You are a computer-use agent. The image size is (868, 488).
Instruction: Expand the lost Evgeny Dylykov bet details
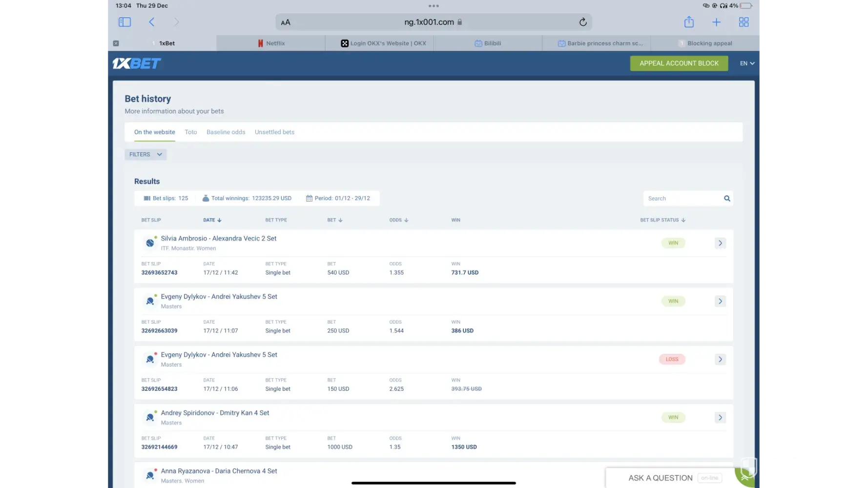click(x=720, y=359)
